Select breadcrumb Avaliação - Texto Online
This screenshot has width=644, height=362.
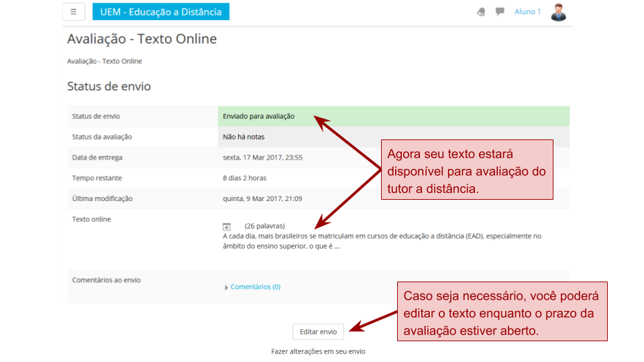tap(105, 61)
